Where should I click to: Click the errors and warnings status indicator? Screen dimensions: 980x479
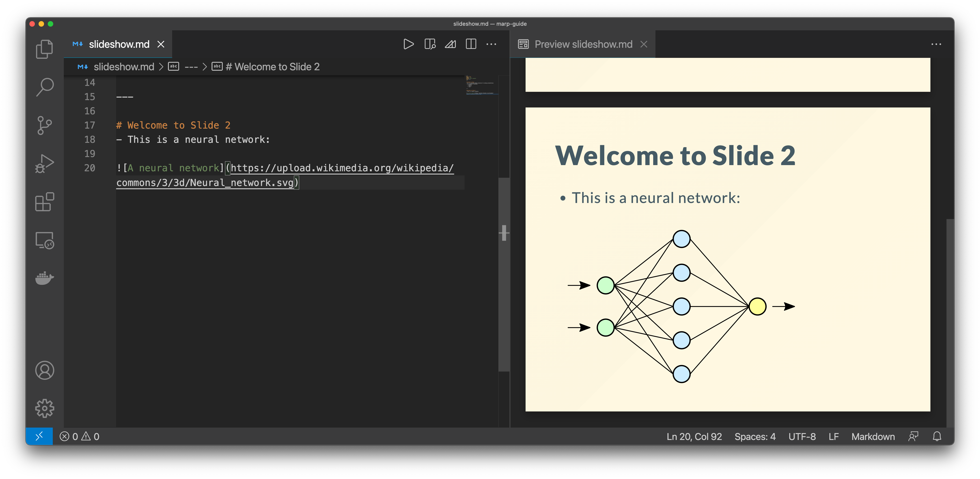(x=79, y=436)
